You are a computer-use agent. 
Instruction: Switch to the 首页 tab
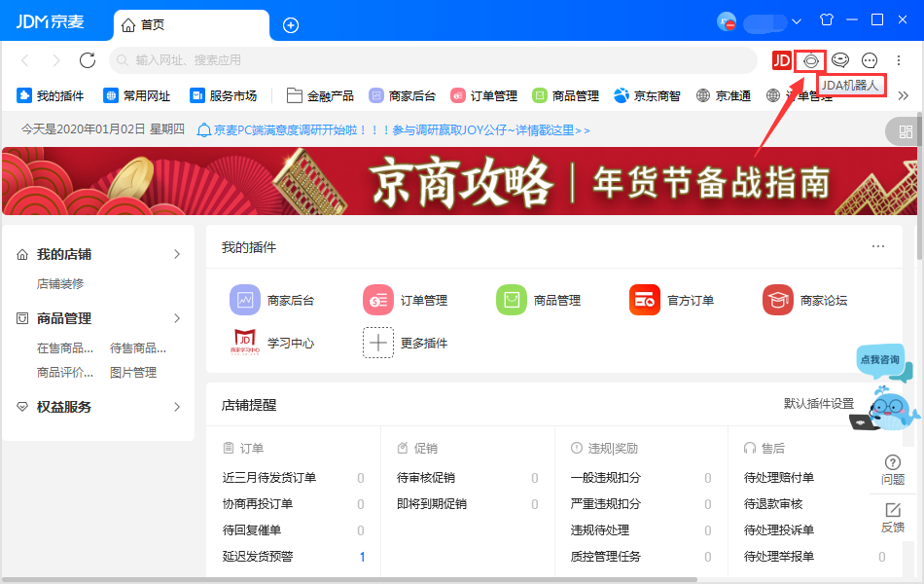click(192, 24)
